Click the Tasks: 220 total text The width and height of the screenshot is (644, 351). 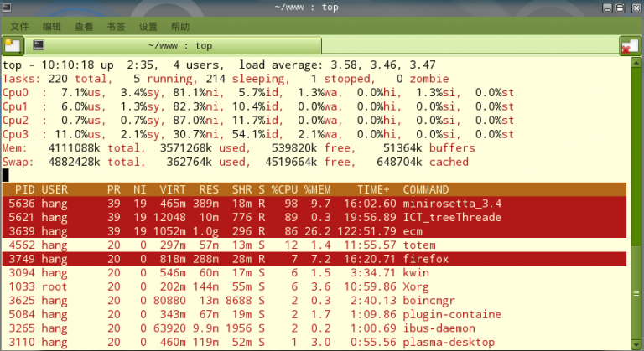click(x=55, y=79)
